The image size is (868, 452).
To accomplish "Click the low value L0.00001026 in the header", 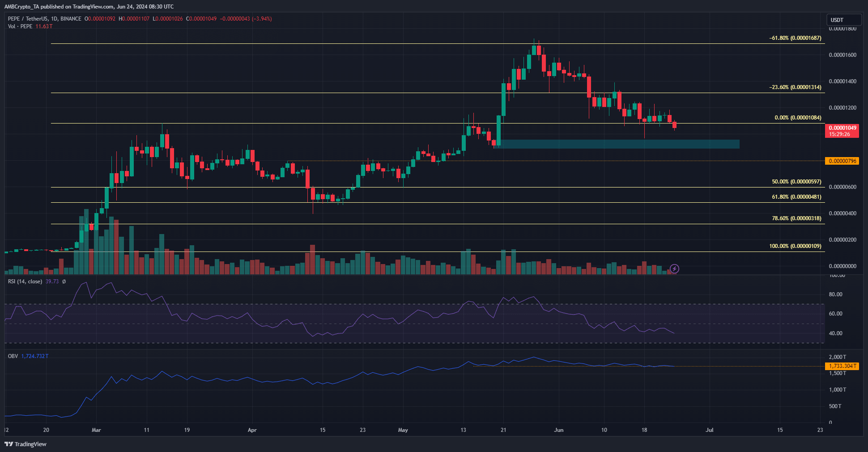I will pyautogui.click(x=168, y=19).
